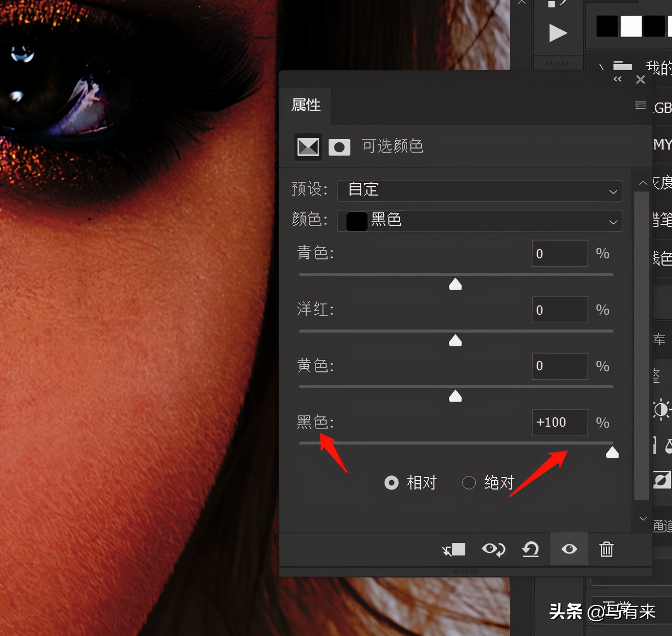The image size is (672, 636).
Task: Select the 绝对 radio button
Action: (469, 483)
